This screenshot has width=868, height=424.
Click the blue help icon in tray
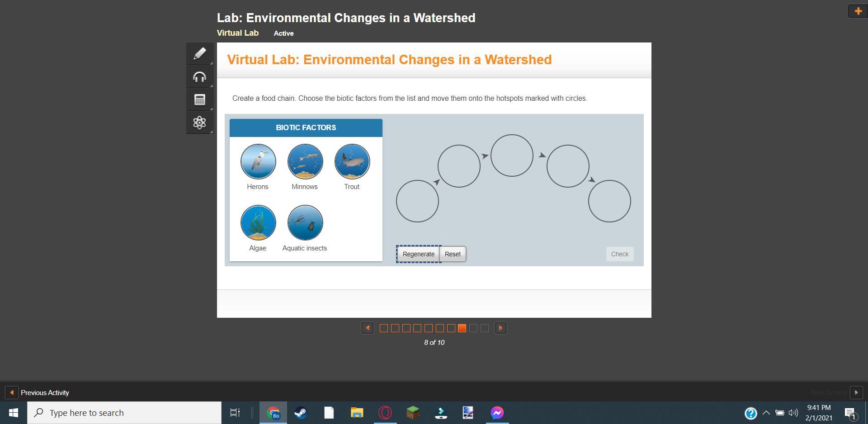click(x=751, y=413)
